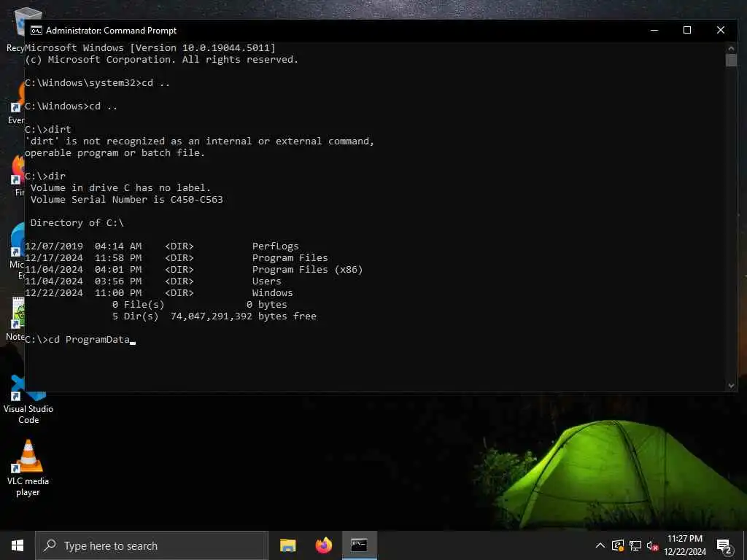Select Command Prompt taskbar button
The height and width of the screenshot is (560, 747).
click(359, 545)
